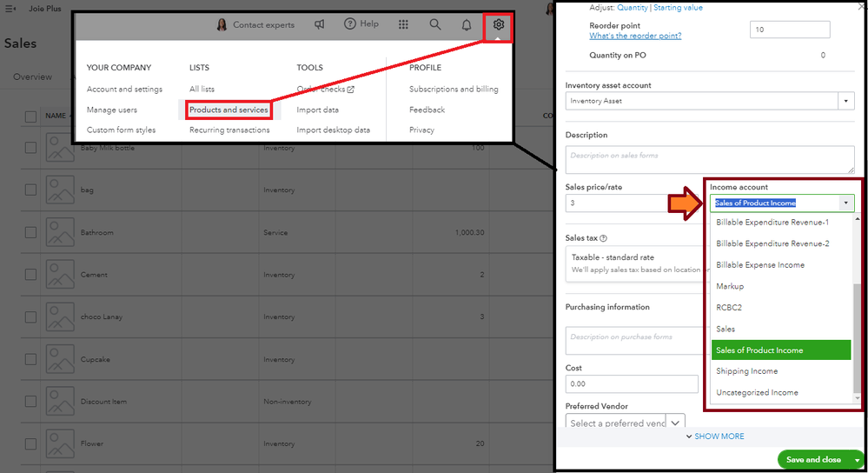Open the Income account dropdown arrow
This screenshot has width=868, height=473.
[x=846, y=203]
